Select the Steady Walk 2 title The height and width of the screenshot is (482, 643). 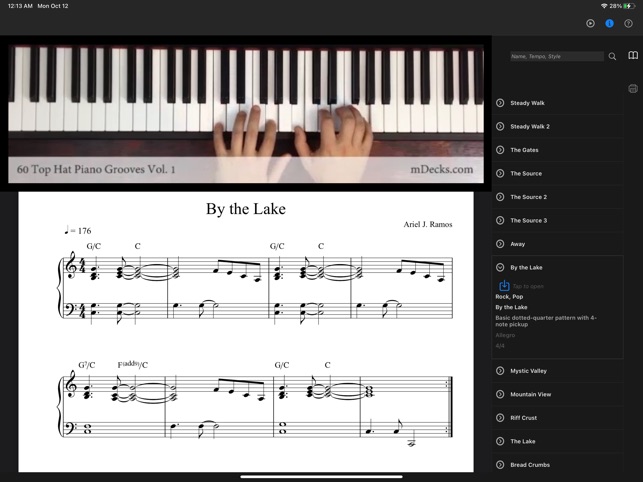[530, 126]
